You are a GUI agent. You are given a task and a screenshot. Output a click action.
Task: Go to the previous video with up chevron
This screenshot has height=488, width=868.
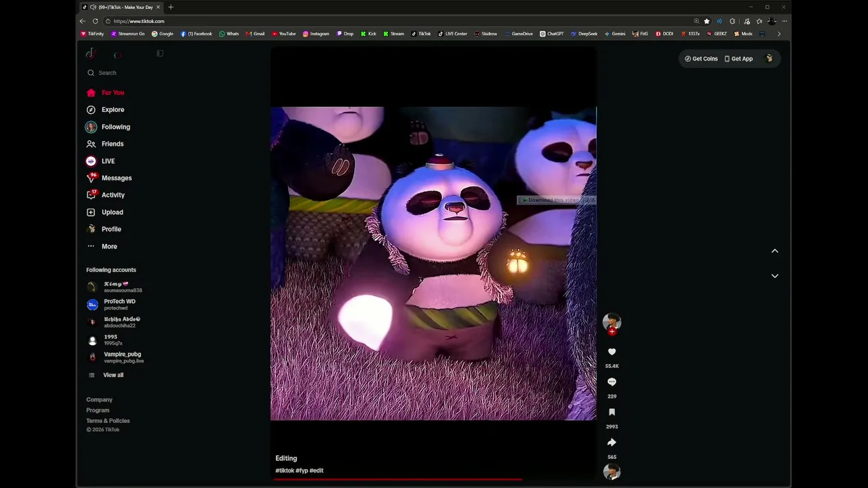tap(774, 251)
